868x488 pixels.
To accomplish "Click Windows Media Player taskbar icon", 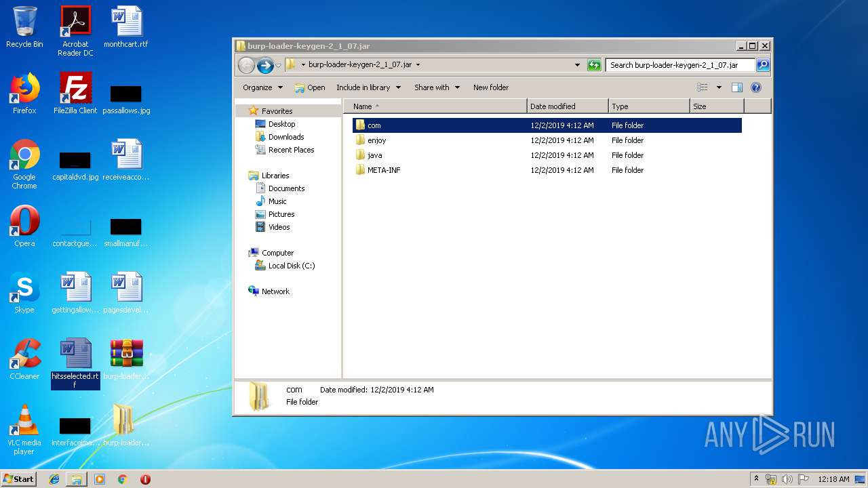I will (x=100, y=479).
